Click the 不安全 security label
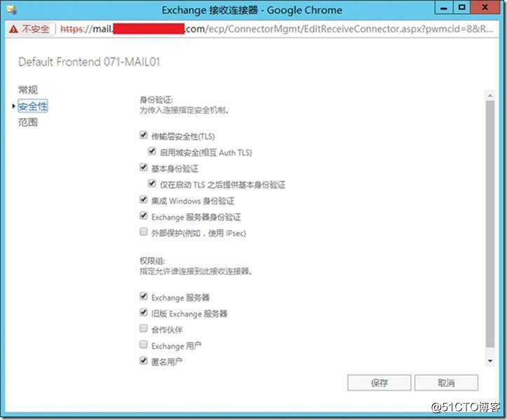507x420 pixels. click(x=36, y=29)
